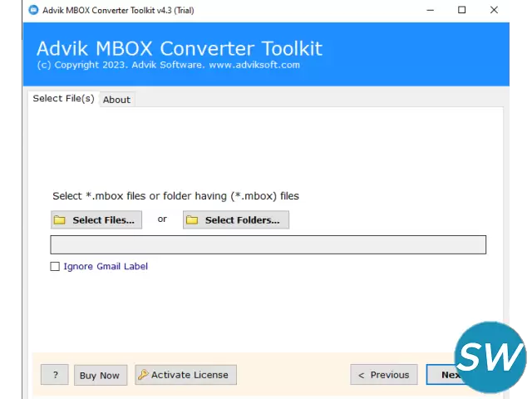Screen dimensions: 532x399
Task: Open help with the question mark button
Action: [55, 375]
